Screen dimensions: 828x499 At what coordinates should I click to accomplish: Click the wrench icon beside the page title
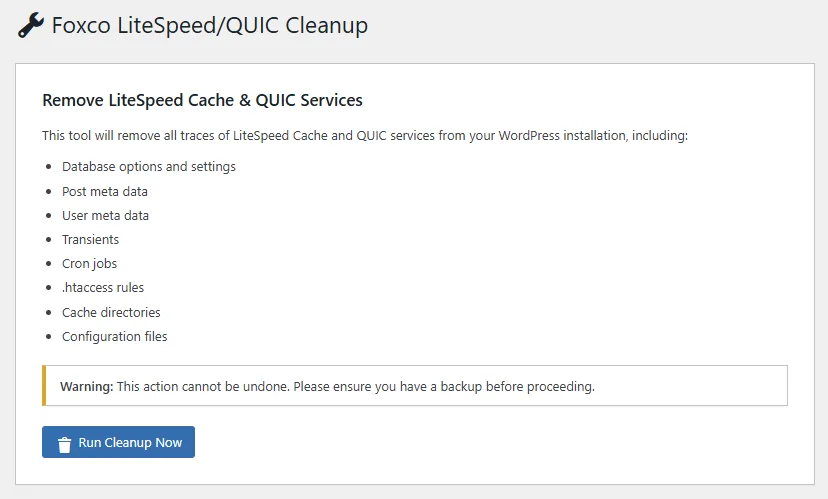click(x=31, y=26)
